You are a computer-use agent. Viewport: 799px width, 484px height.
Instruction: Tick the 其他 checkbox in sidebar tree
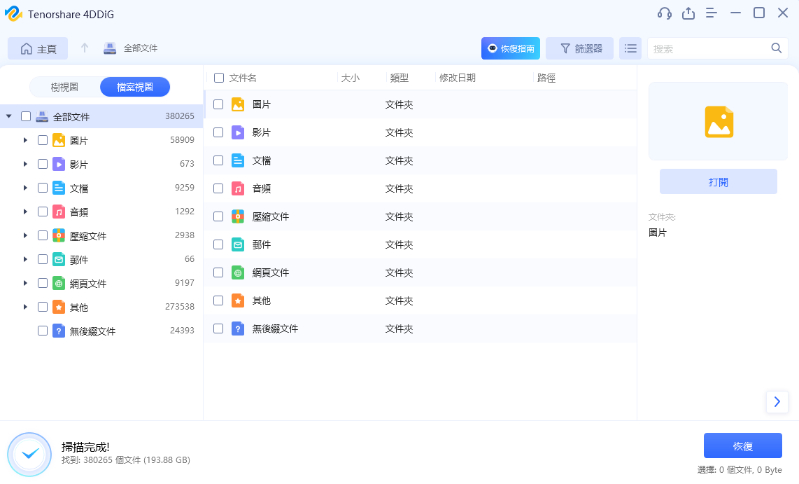click(x=43, y=307)
